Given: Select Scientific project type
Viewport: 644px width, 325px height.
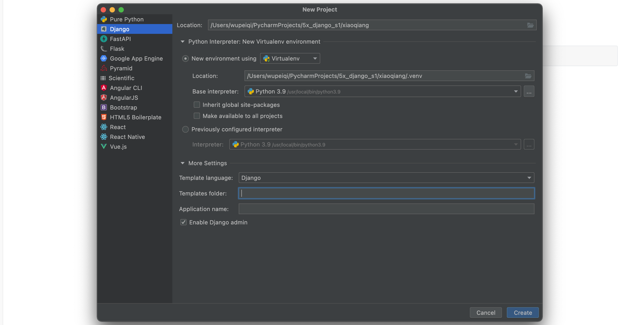Looking at the screenshot, I should tap(121, 78).
